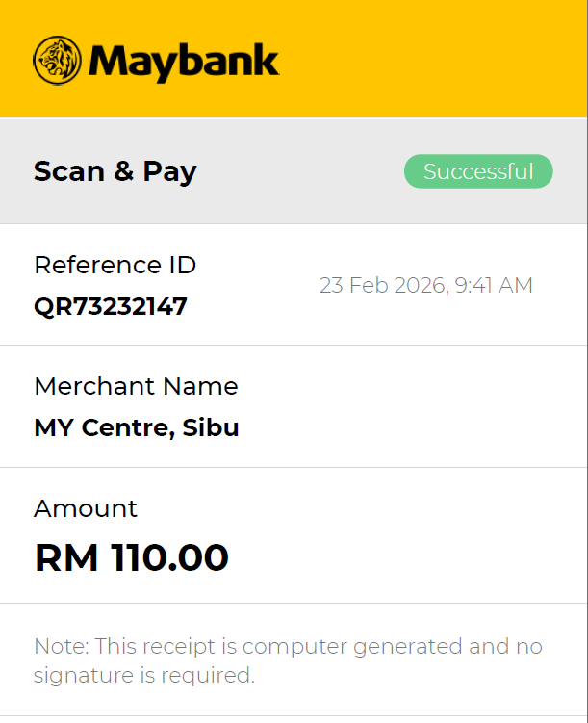
Task: Select the merchant MY Centre, Sibu
Action: (x=136, y=426)
